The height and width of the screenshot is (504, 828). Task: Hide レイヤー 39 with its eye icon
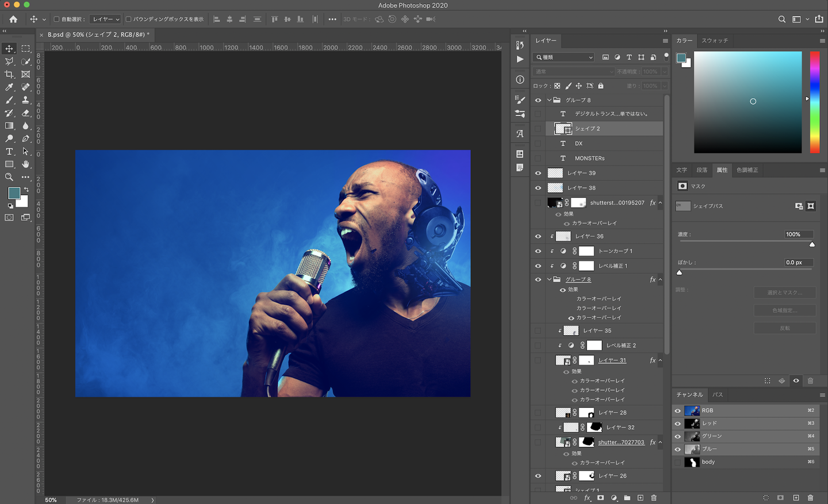tap(538, 173)
